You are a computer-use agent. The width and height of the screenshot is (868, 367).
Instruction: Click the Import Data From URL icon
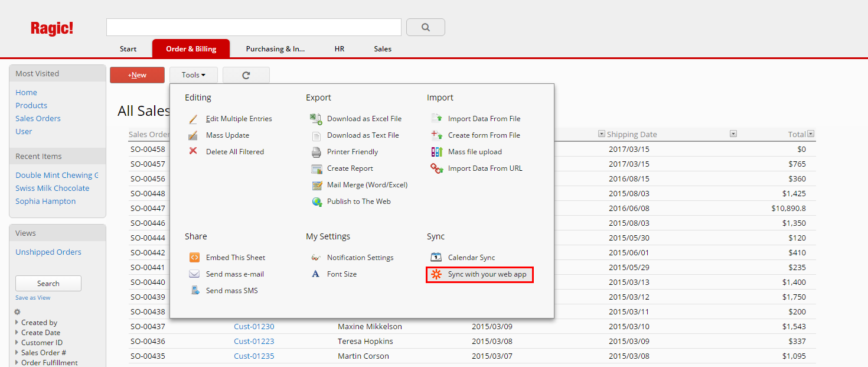(x=436, y=168)
